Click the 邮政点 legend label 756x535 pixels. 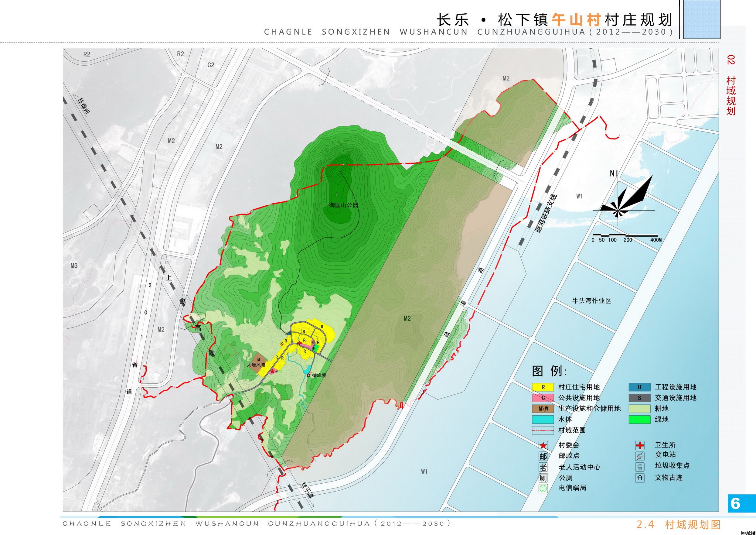tap(569, 456)
